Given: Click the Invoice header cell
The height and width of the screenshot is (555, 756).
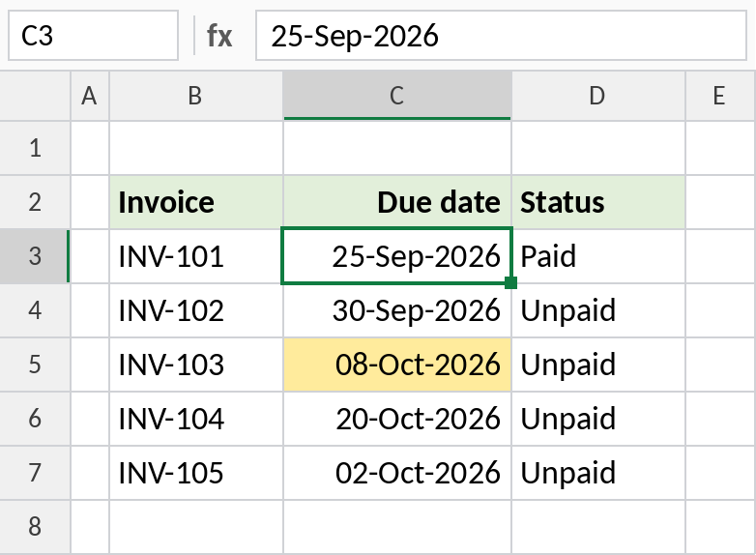Looking at the screenshot, I should (x=196, y=202).
